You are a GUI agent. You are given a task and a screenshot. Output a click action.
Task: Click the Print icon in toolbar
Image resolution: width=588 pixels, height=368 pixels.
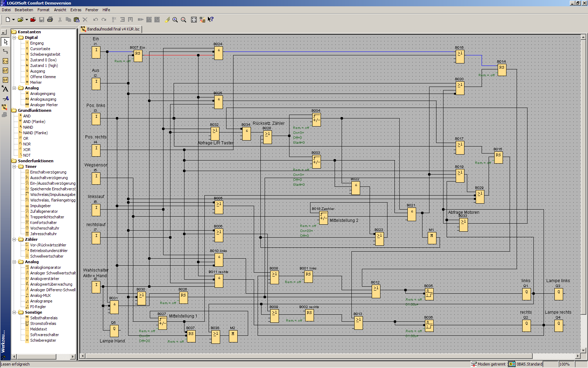(50, 20)
